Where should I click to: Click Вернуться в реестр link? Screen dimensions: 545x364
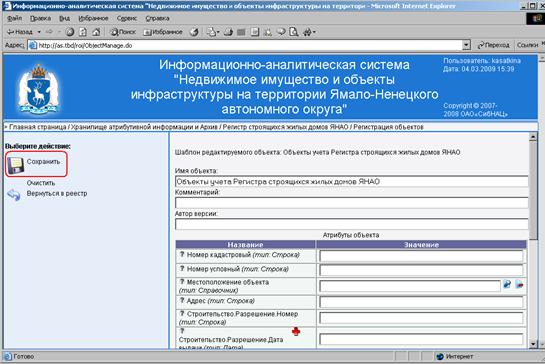[57, 194]
